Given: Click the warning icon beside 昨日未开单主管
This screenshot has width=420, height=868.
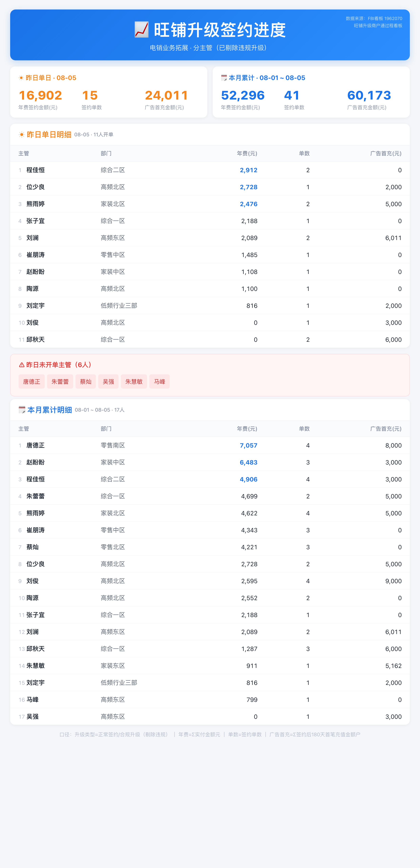Looking at the screenshot, I should (x=22, y=365).
